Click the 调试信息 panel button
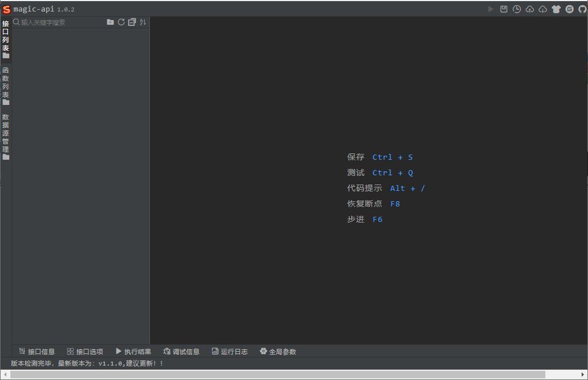The width and height of the screenshot is (588, 380). click(x=181, y=351)
